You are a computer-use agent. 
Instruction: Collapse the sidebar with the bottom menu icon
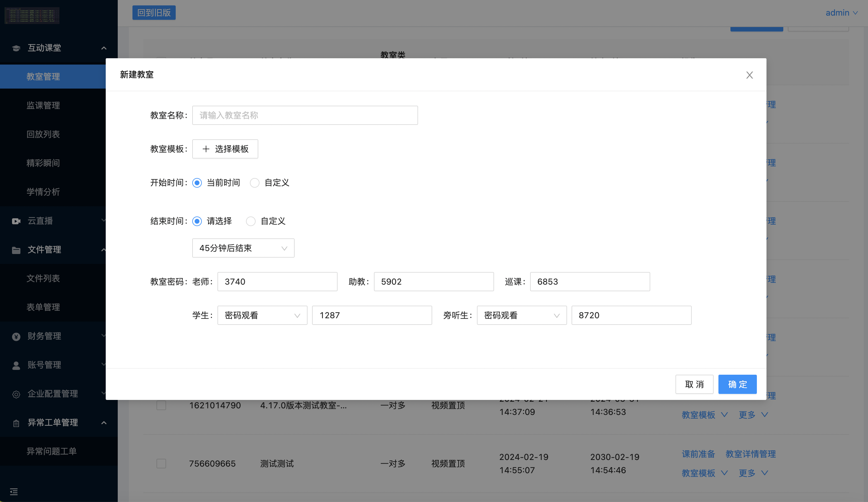coord(14,491)
